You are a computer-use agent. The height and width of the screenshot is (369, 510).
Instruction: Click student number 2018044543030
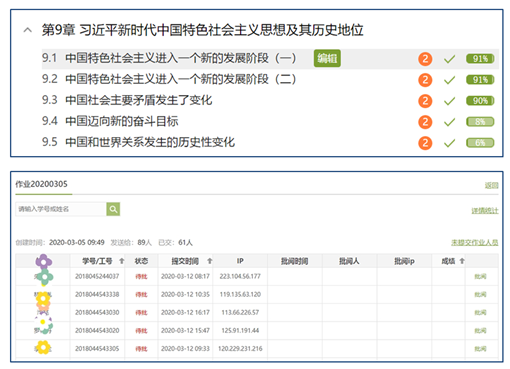(97, 312)
